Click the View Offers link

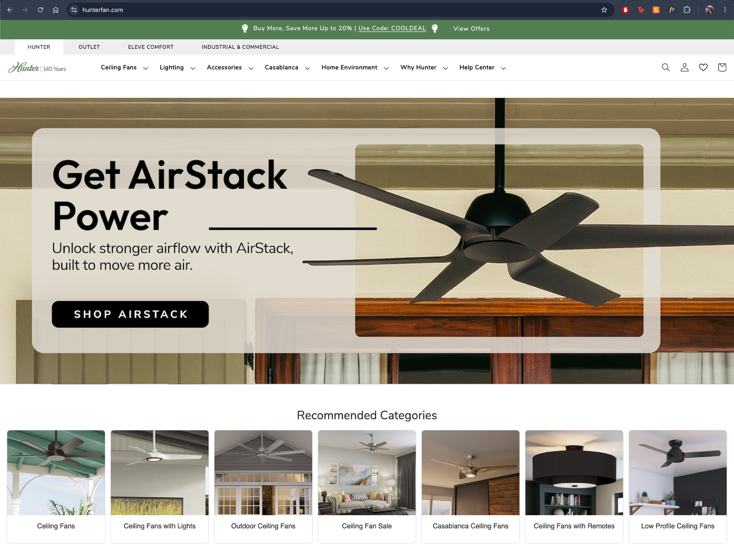tap(471, 29)
